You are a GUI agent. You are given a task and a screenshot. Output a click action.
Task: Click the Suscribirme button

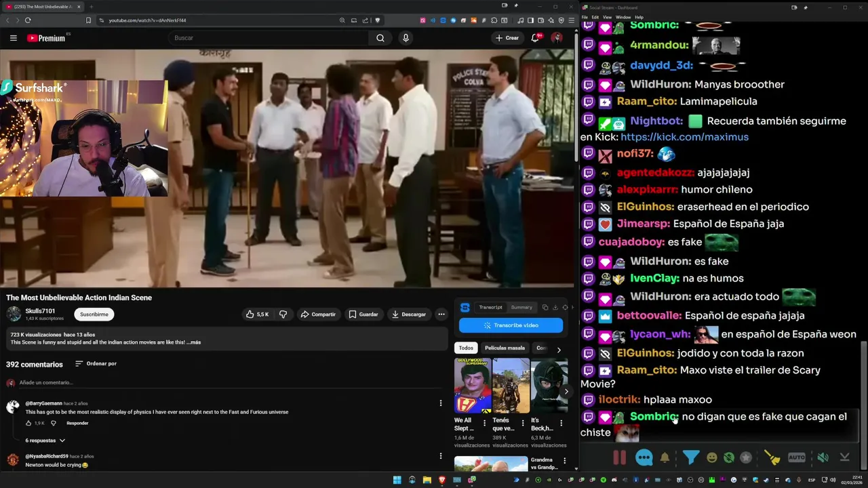(x=94, y=314)
